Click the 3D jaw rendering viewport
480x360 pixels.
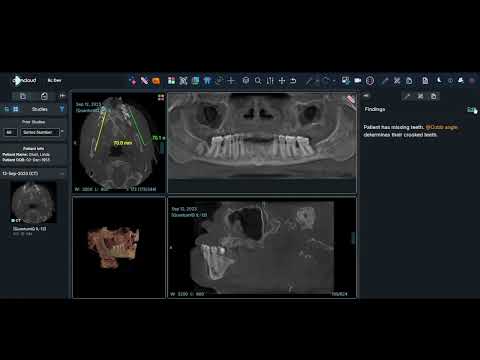[x=119, y=247]
